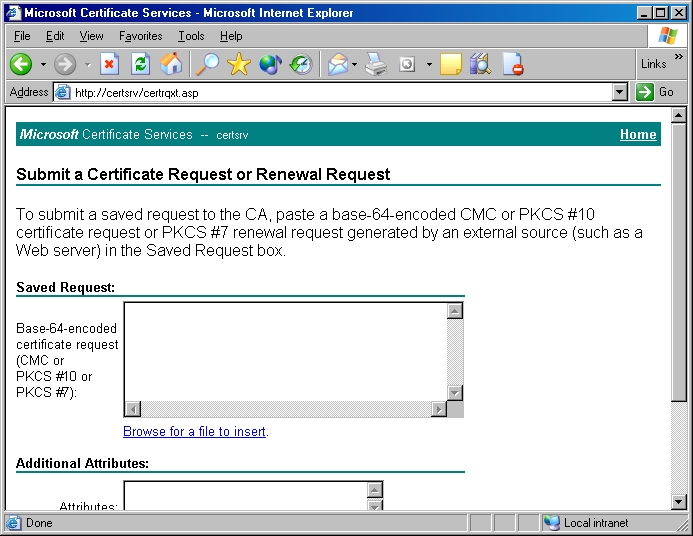This screenshot has width=693, height=536.
Task: Expand the Back button history dropdown arrow
Action: point(43,65)
